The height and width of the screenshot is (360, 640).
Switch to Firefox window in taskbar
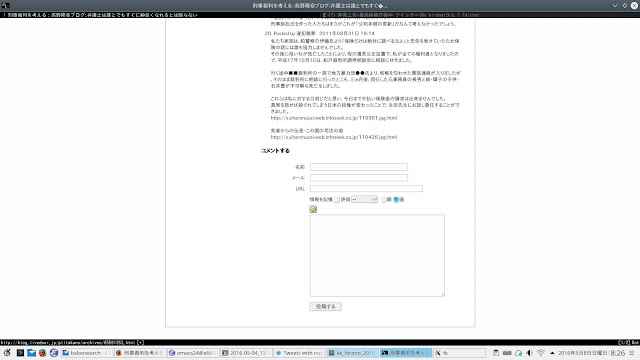[140, 353]
